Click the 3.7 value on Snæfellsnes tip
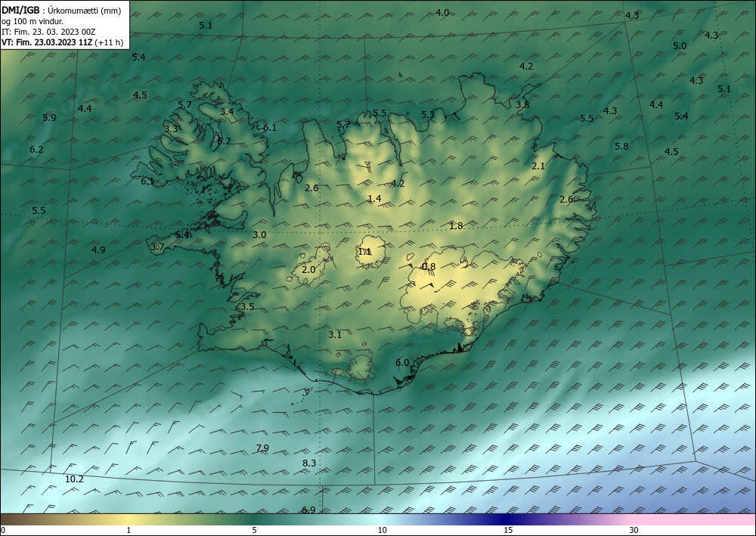Image resolution: width=756 pixels, height=536 pixels. coord(158,246)
